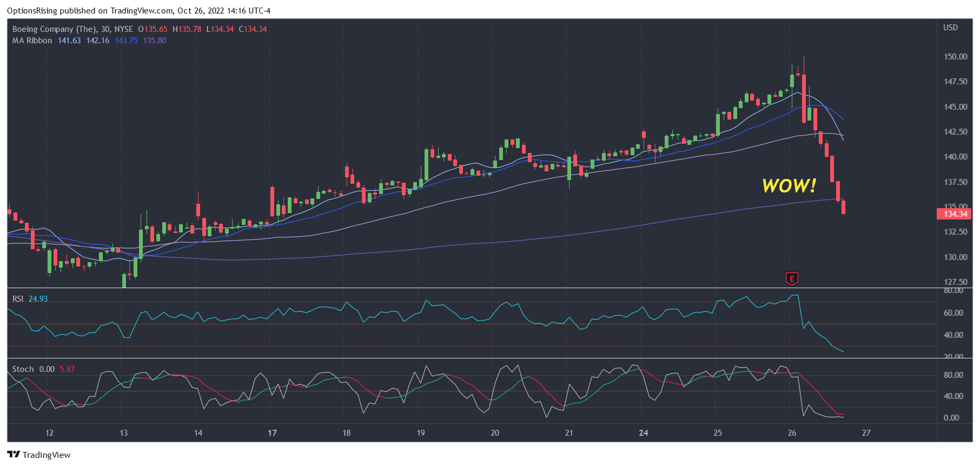Click the 80.00 level on Stoch axis
980x466 pixels.
953,375
